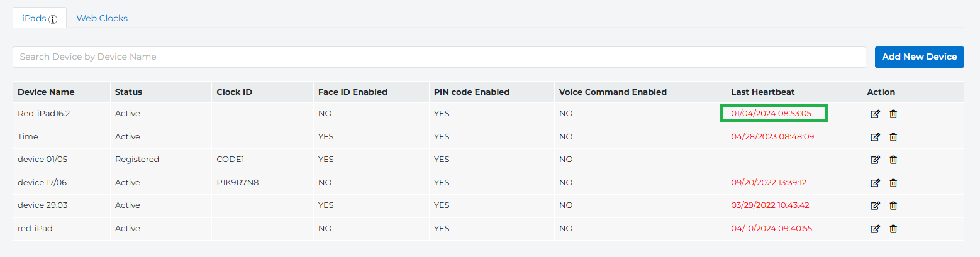Edit device 17/06 entry
The image size is (980, 257).
point(874,183)
